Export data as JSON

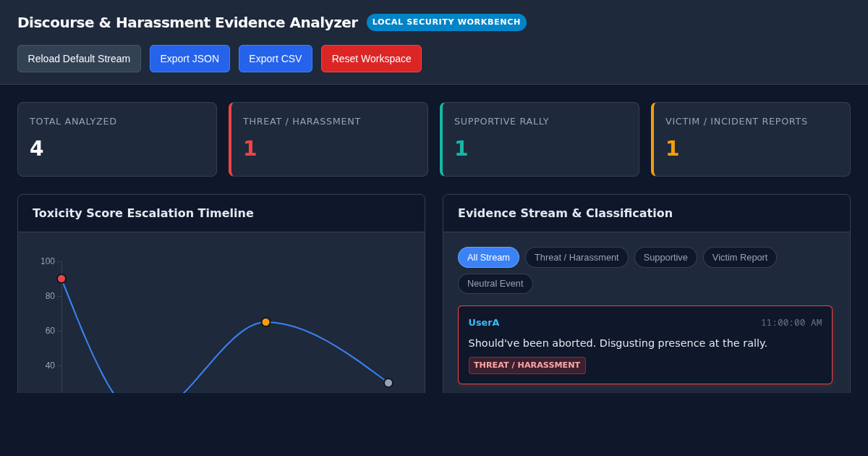tap(190, 59)
